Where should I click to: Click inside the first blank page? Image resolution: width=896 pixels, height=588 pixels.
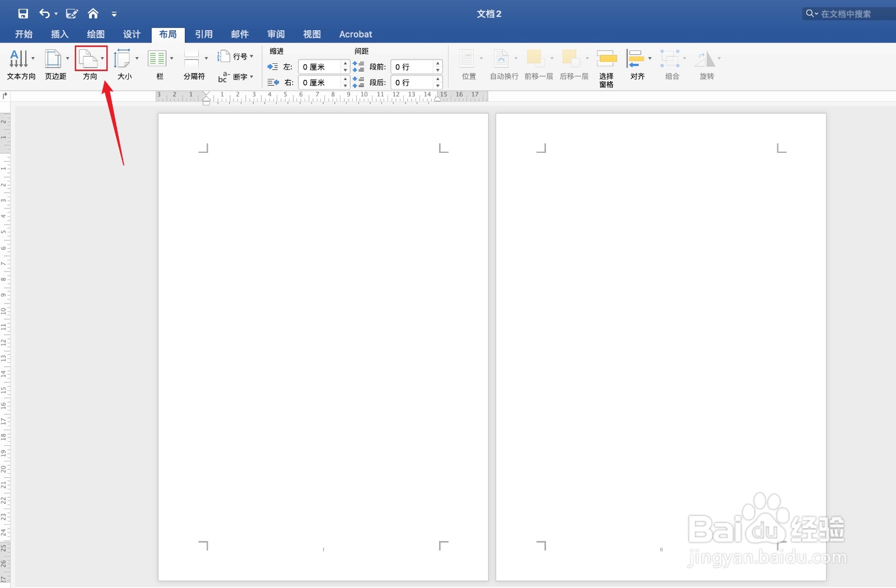pos(323,347)
